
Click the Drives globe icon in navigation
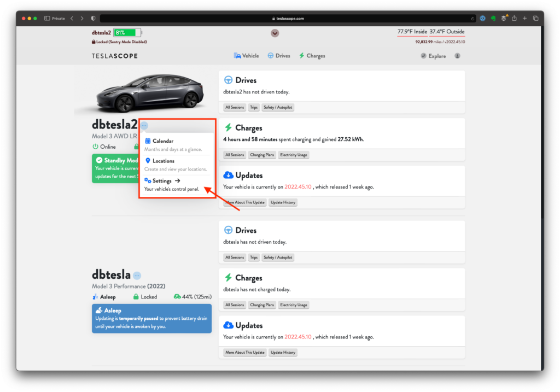270,55
